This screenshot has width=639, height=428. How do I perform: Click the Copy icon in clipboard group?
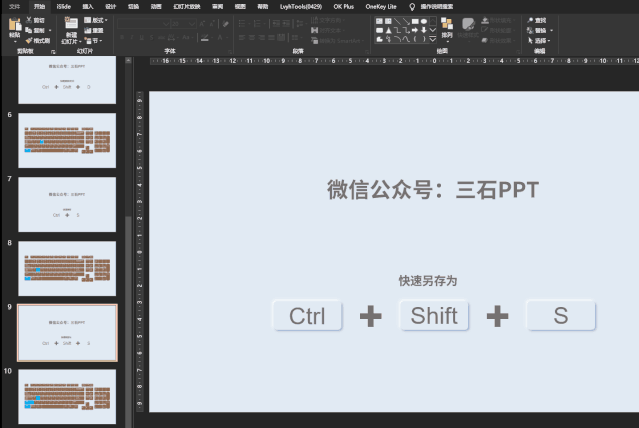(29, 31)
